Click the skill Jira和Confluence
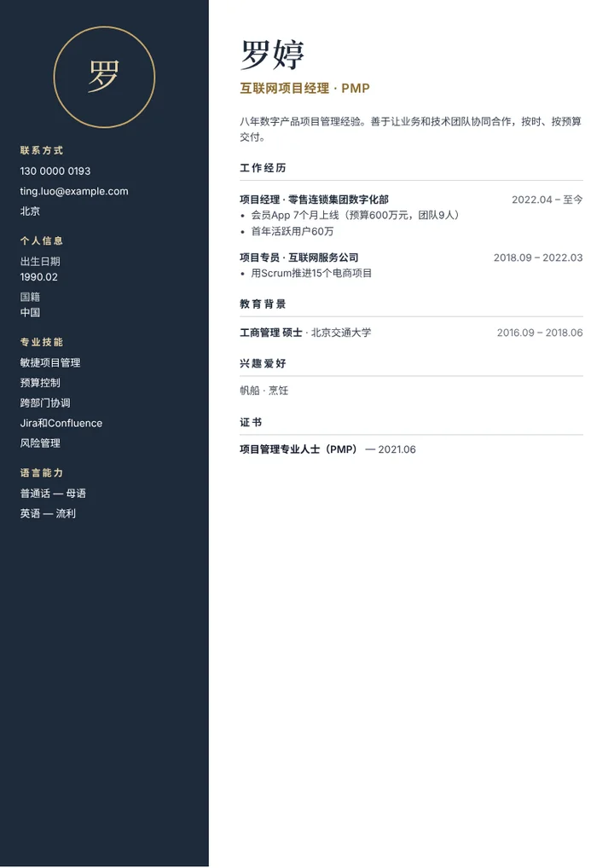614x868 pixels. click(61, 423)
